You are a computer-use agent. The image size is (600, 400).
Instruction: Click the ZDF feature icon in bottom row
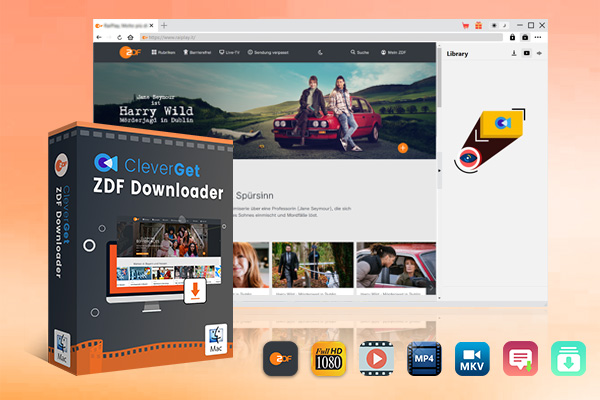(x=280, y=359)
